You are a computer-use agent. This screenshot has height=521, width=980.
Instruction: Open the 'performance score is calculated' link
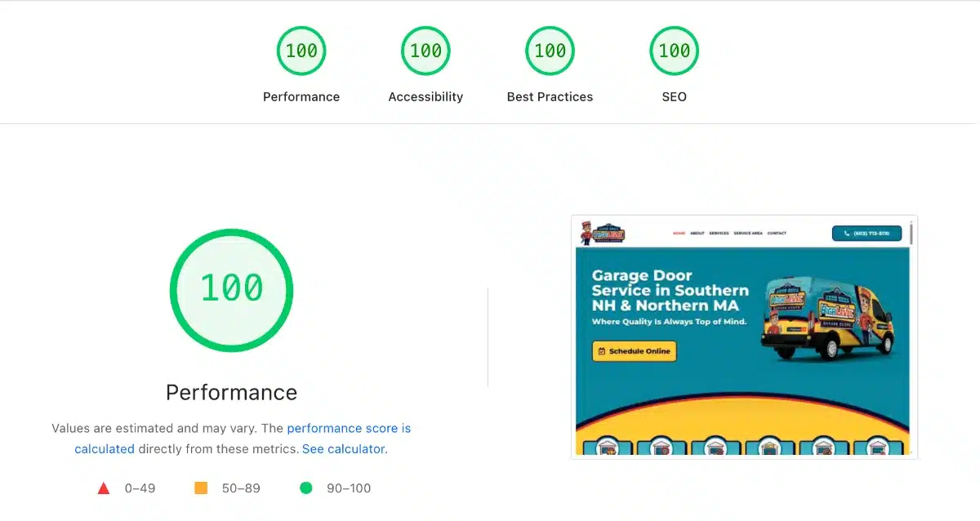(349, 428)
